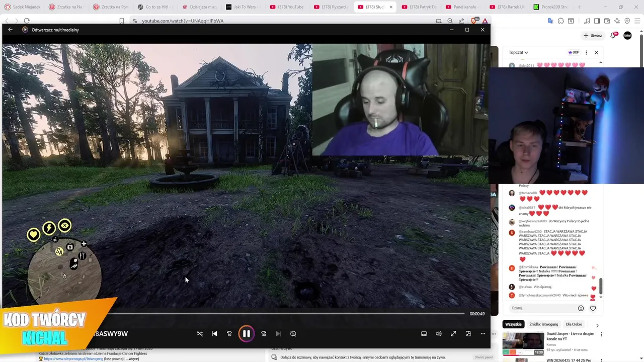The image size is (644, 362).
Task: Click the 0XP points badge in chat
Action: click(x=574, y=52)
